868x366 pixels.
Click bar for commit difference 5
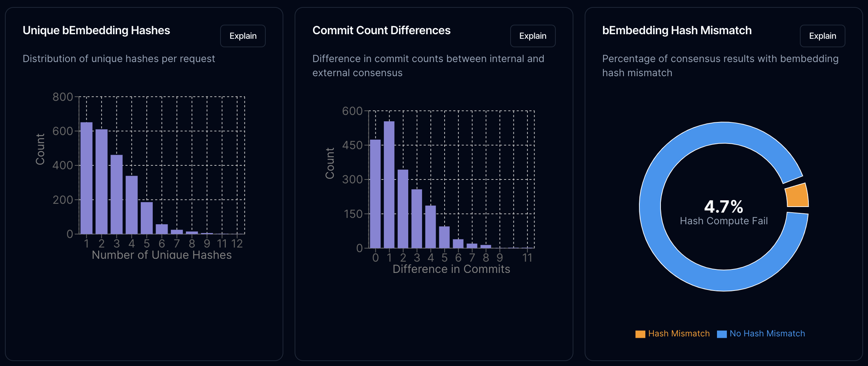coord(445,237)
